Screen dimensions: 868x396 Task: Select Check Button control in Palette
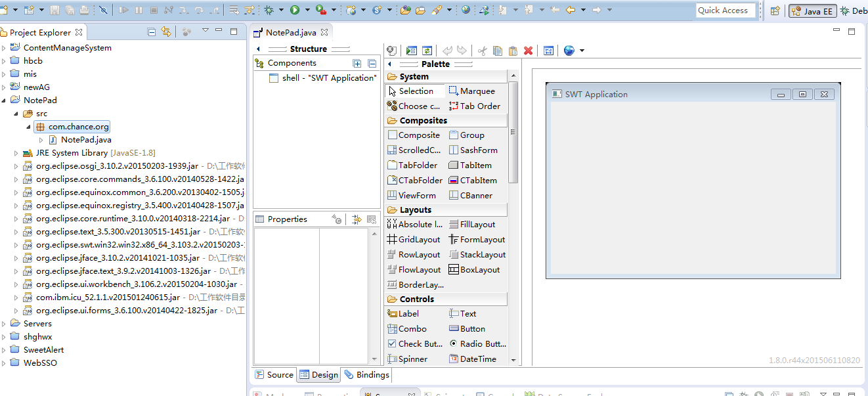click(415, 344)
